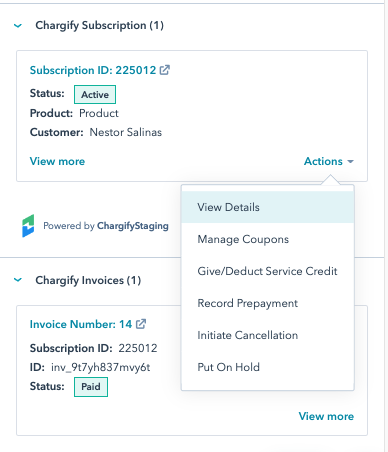Click external link icon next to Subscription ID
Image resolution: width=388 pixels, height=452 pixels.
coord(165,70)
